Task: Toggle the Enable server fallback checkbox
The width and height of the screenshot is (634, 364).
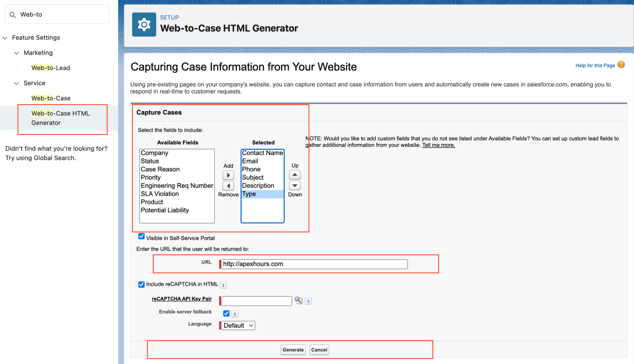Action: tap(226, 313)
